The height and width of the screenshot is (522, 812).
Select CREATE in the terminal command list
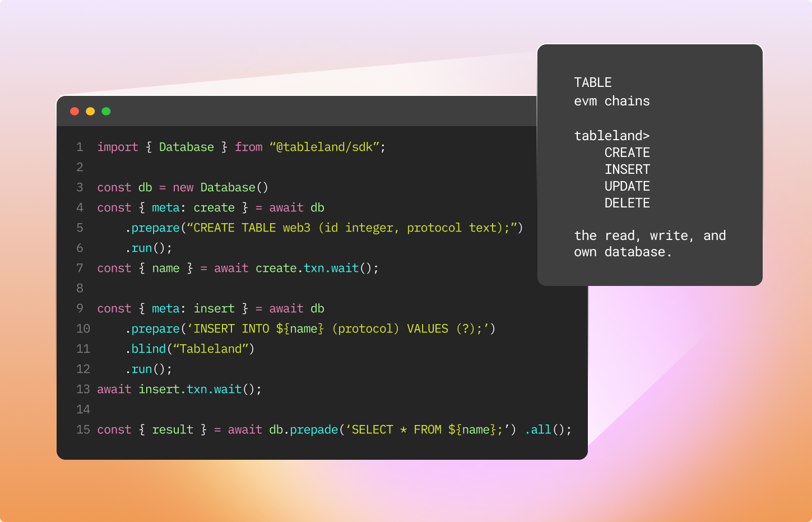click(627, 153)
